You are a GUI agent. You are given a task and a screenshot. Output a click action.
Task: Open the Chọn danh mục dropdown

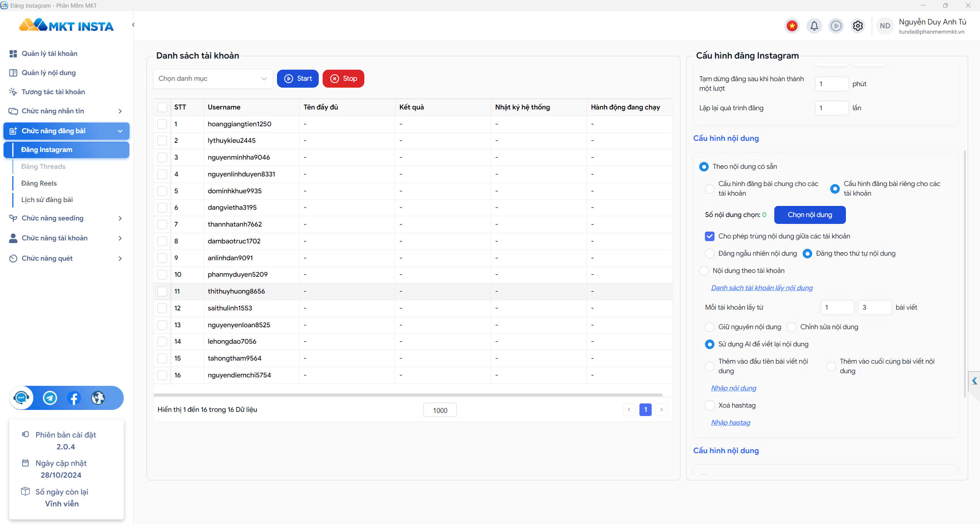(213, 78)
